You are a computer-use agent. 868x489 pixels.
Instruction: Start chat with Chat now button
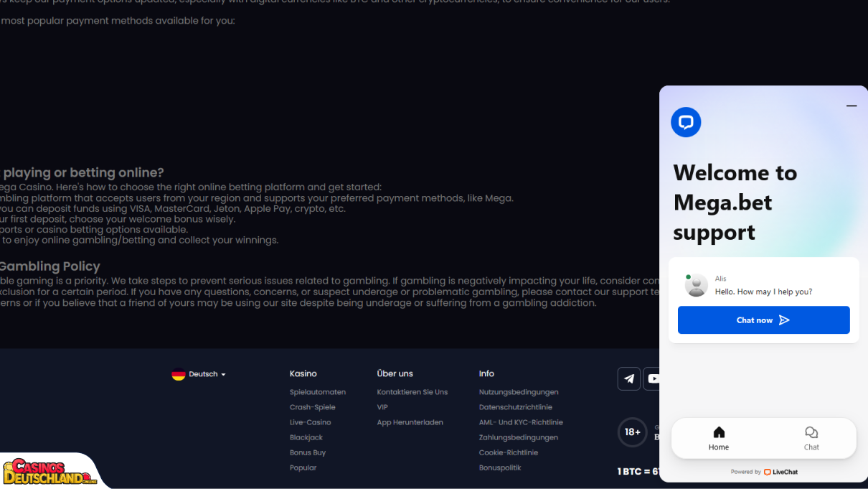[x=764, y=320]
